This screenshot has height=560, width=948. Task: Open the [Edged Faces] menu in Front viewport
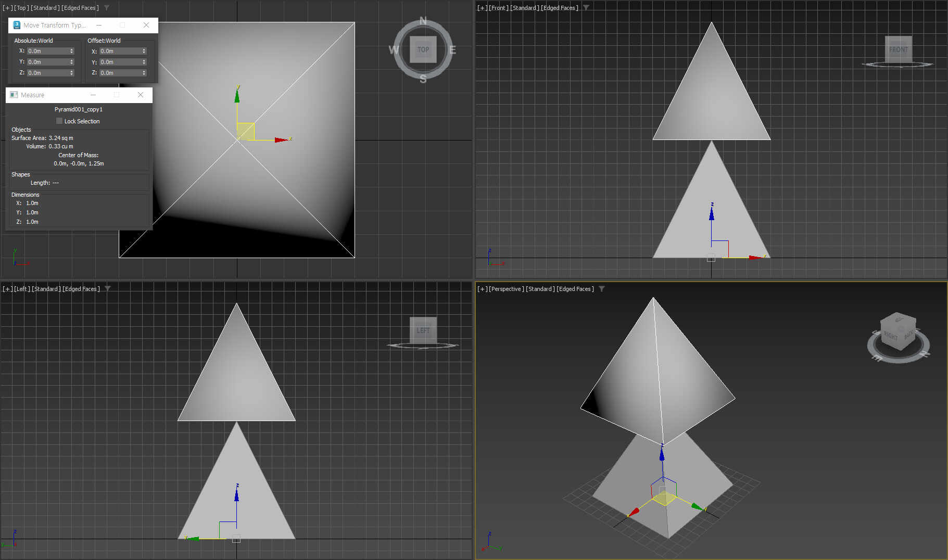pos(560,8)
